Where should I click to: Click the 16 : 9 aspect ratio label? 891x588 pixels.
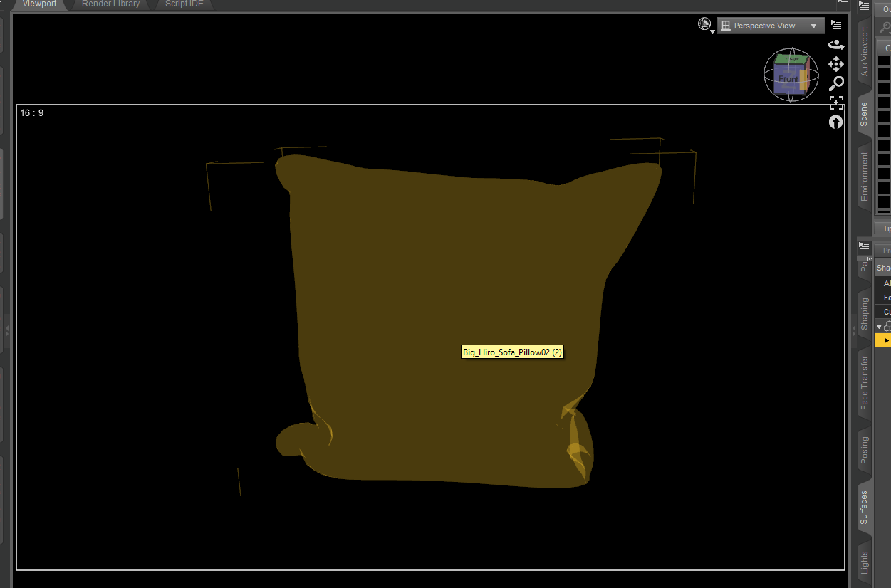[31, 113]
